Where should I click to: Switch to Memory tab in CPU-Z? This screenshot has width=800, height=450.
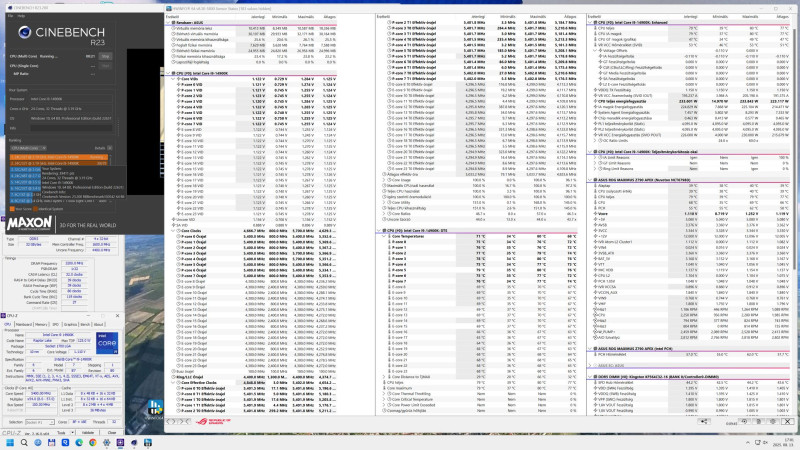click(x=41, y=324)
